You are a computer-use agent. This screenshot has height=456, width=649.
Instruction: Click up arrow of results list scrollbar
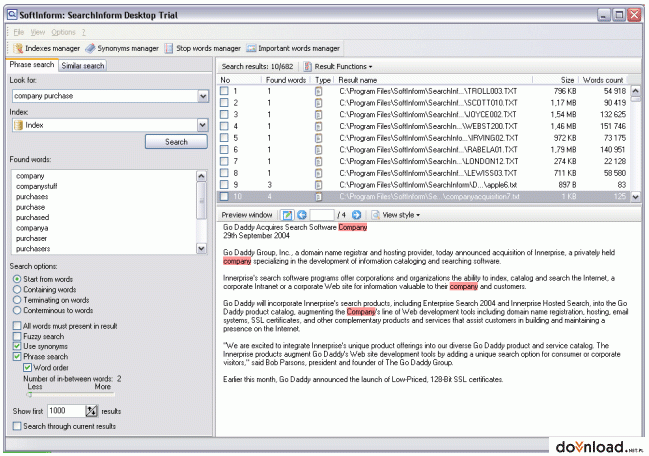[635, 91]
